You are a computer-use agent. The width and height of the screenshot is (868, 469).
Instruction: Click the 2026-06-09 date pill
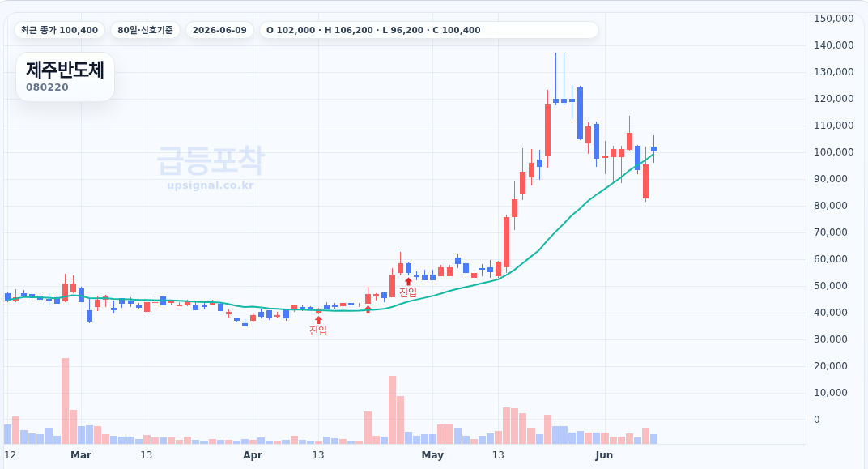coord(219,30)
